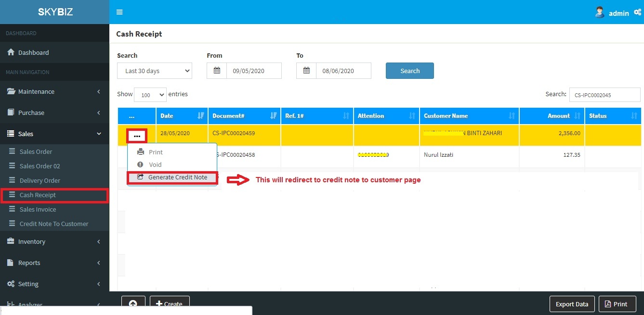The height and width of the screenshot is (315, 644).
Task: Collapse the Sales sidebar menu
Action: [x=54, y=134]
